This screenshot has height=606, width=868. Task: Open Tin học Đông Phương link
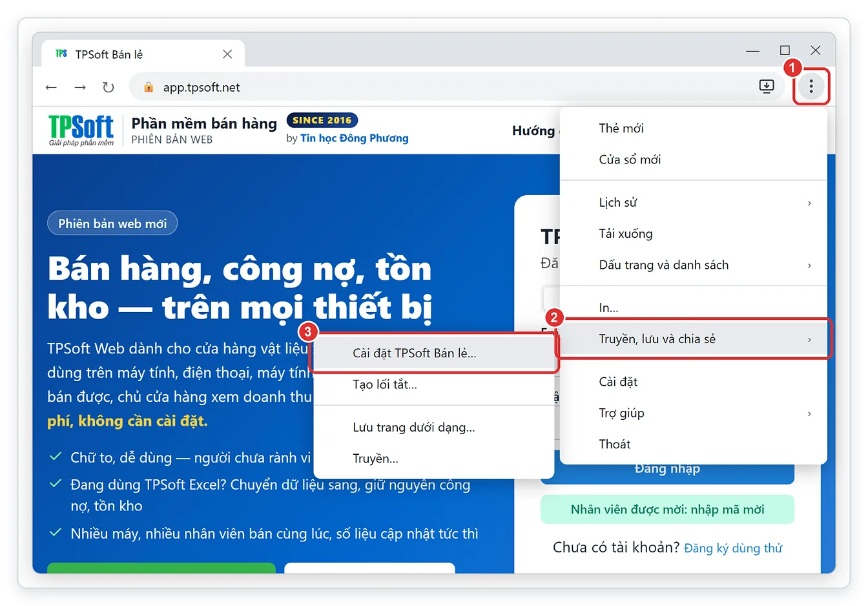[x=355, y=138]
